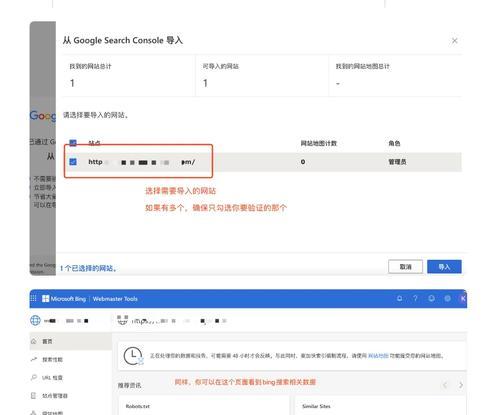Click the 管理员 role cell in the site row
The height and width of the screenshot is (415, 500).
point(397,162)
